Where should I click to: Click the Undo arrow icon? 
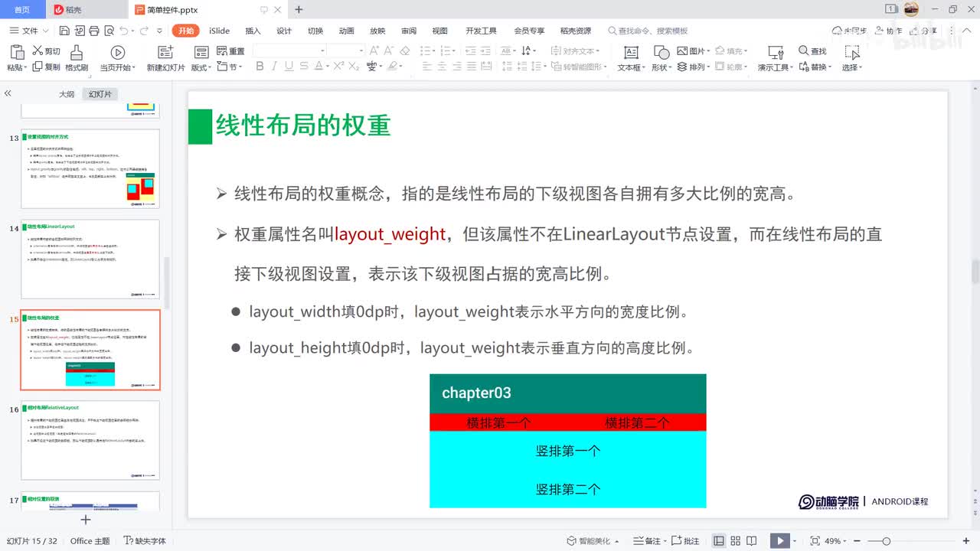(x=123, y=31)
